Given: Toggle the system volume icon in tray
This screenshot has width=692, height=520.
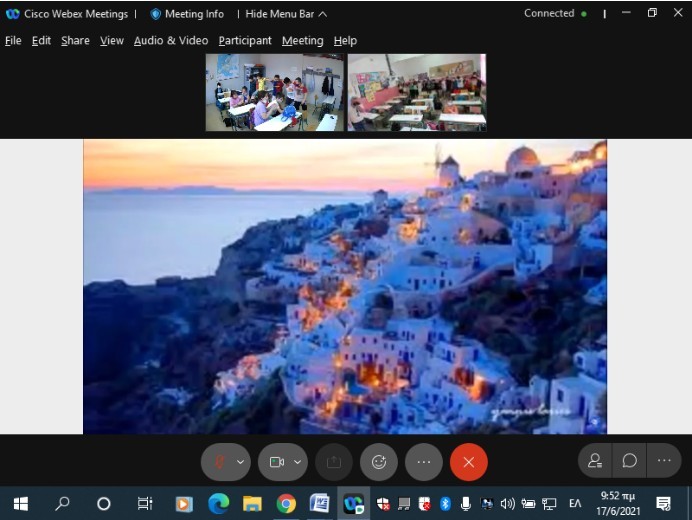Looking at the screenshot, I should point(507,504).
